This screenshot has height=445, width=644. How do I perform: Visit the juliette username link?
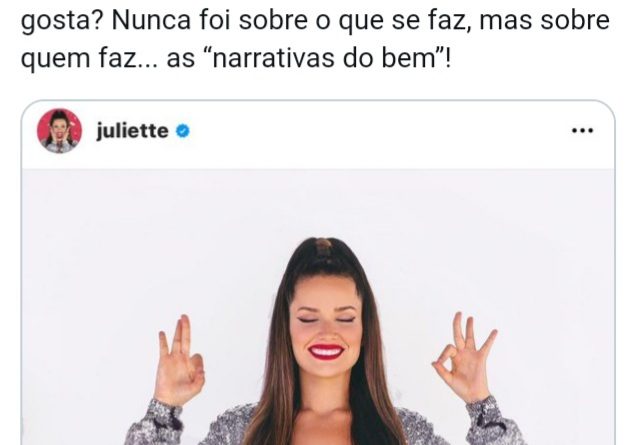pyautogui.click(x=132, y=131)
